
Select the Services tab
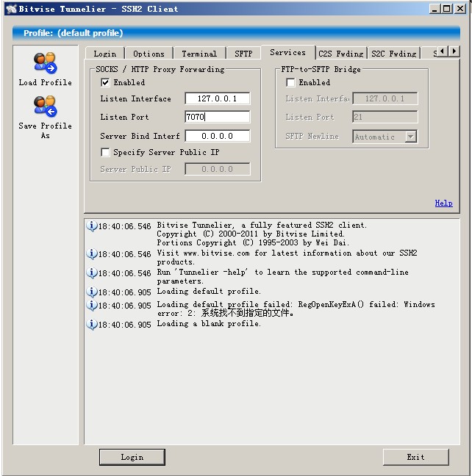287,52
